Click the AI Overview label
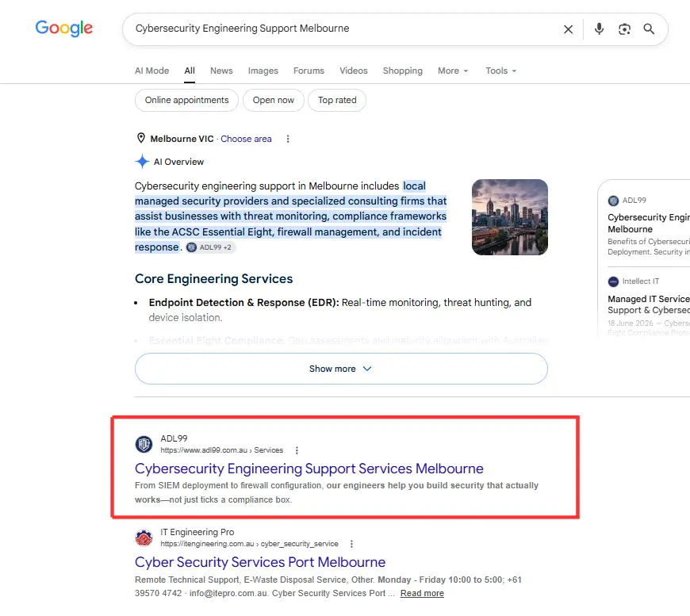The height and width of the screenshot is (616, 690). coord(178,162)
